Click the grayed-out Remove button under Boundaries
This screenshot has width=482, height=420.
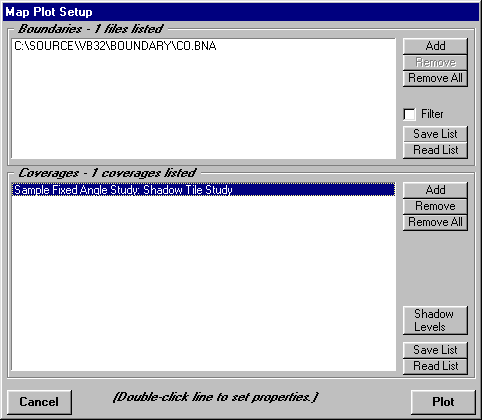[x=435, y=62]
